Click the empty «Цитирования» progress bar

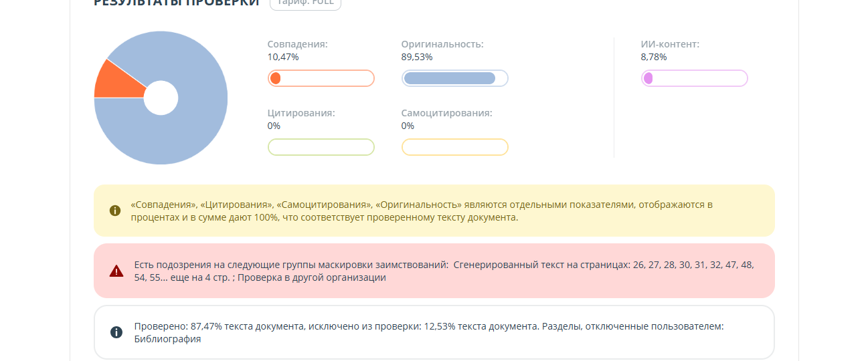[x=321, y=147]
